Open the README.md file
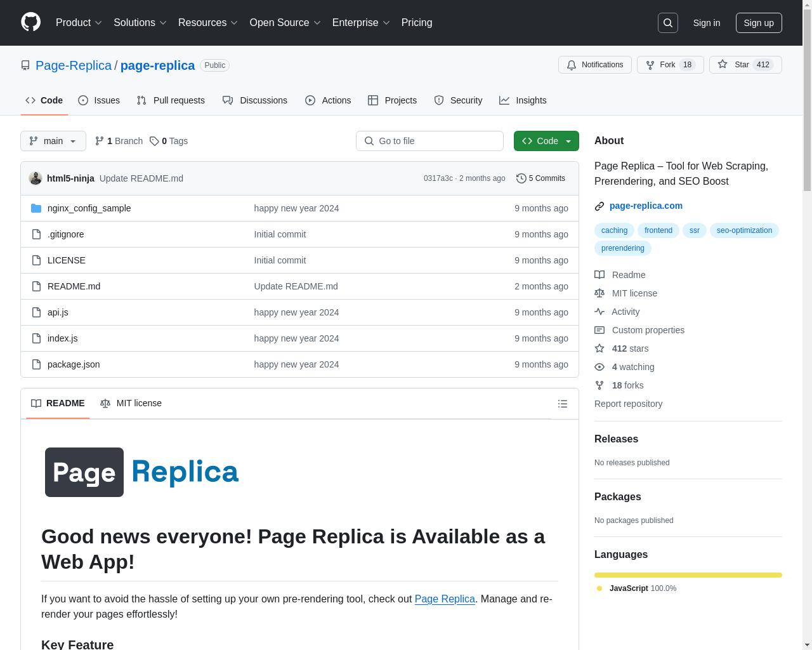This screenshot has height=650, width=812. pos(74,286)
